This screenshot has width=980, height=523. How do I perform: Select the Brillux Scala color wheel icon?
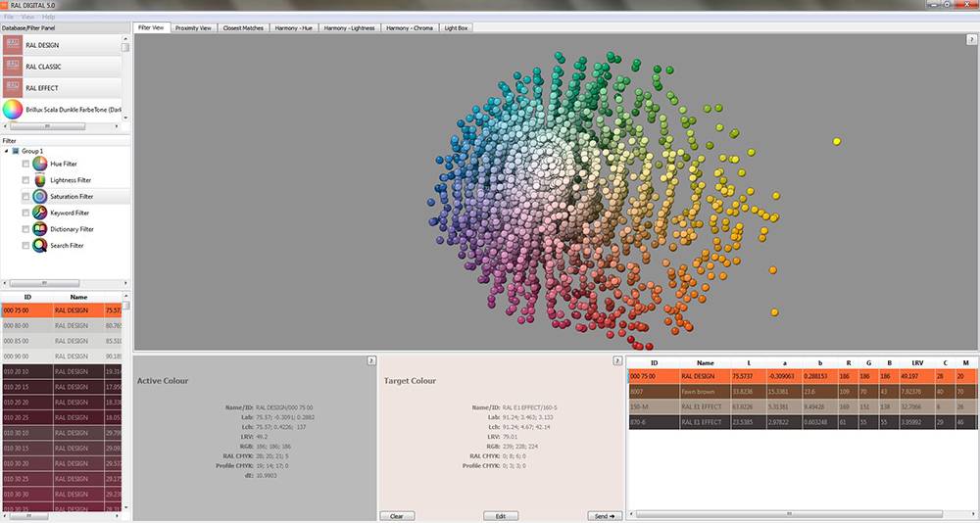coord(13,110)
